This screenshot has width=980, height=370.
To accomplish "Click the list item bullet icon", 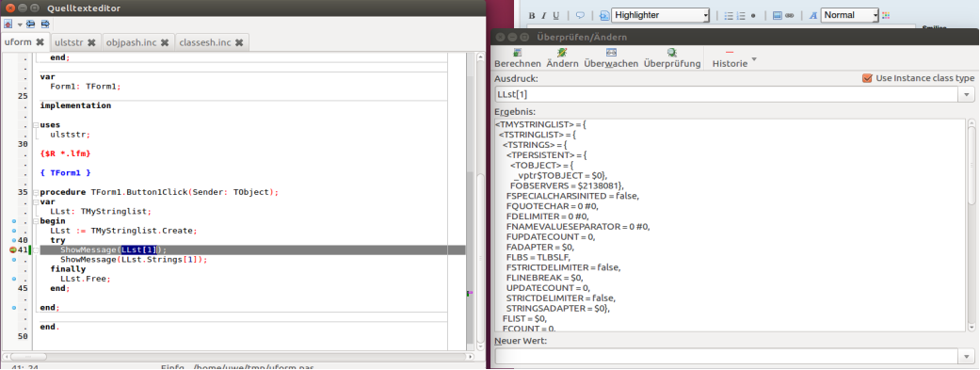I will 753,16.
